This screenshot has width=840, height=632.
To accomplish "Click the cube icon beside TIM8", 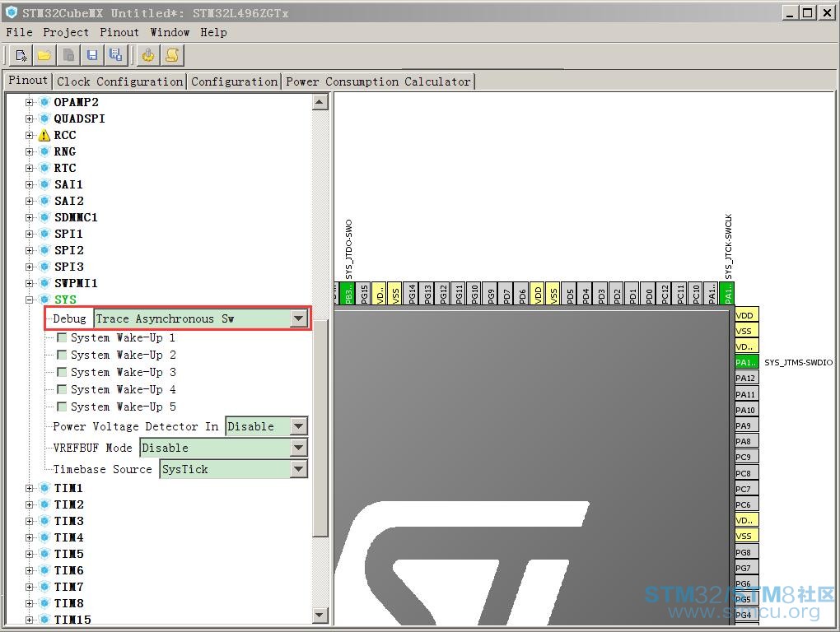I will coord(44,604).
